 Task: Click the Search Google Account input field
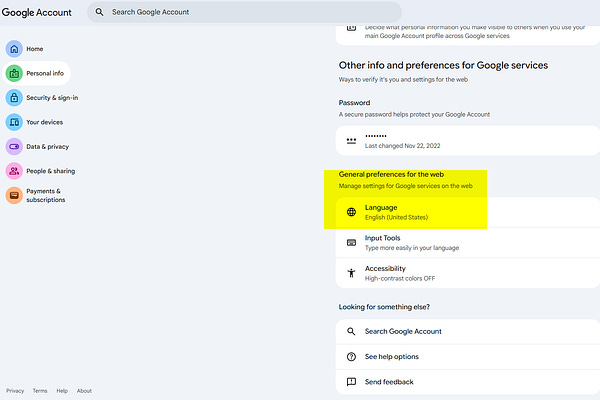click(244, 12)
